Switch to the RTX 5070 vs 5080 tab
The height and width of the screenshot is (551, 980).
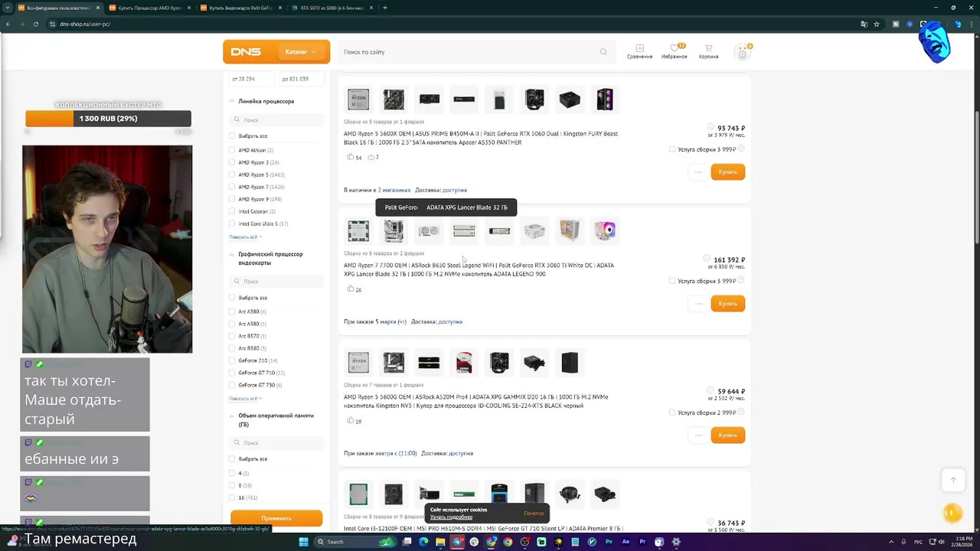pyautogui.click(x=331, y=8)
